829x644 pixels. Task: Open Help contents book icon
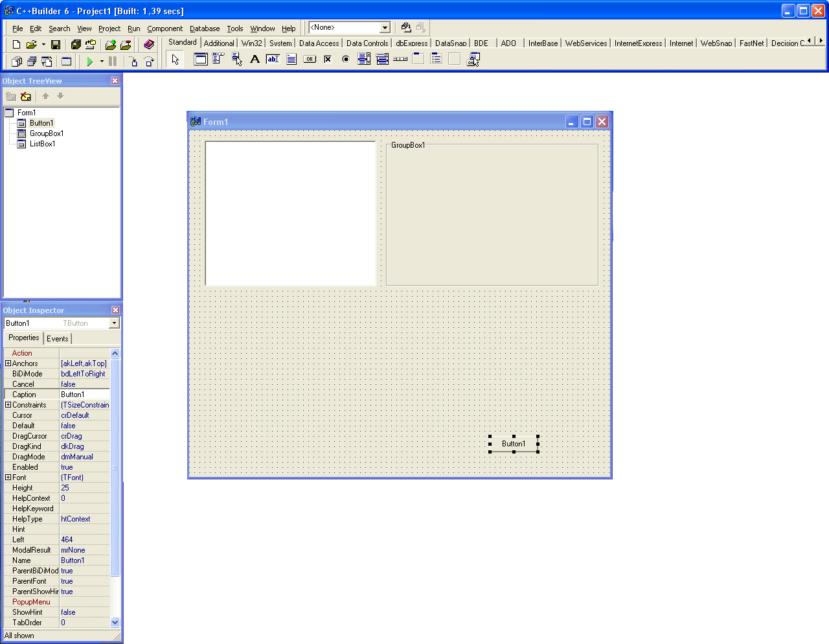pos(149,44)
